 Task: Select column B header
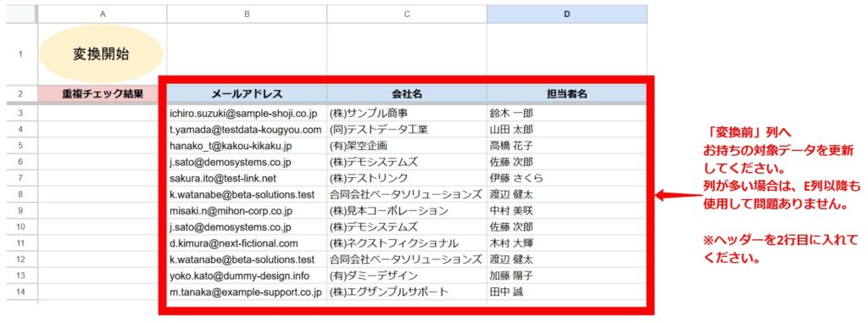[247, 14]
